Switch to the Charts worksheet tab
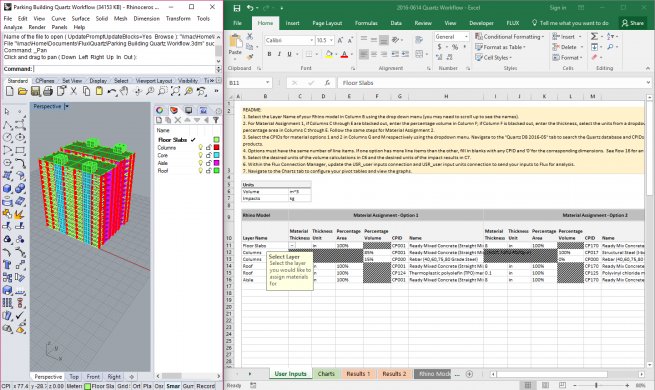The image size is (655, 390). point(326,374)
